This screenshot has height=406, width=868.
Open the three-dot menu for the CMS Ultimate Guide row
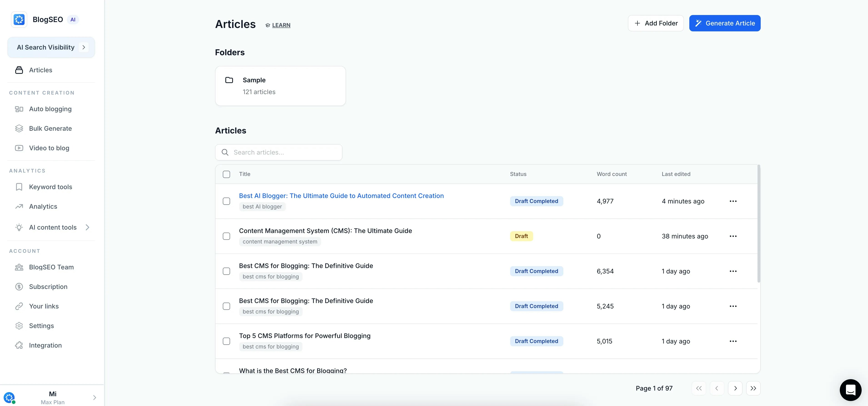tap(733, 236)
